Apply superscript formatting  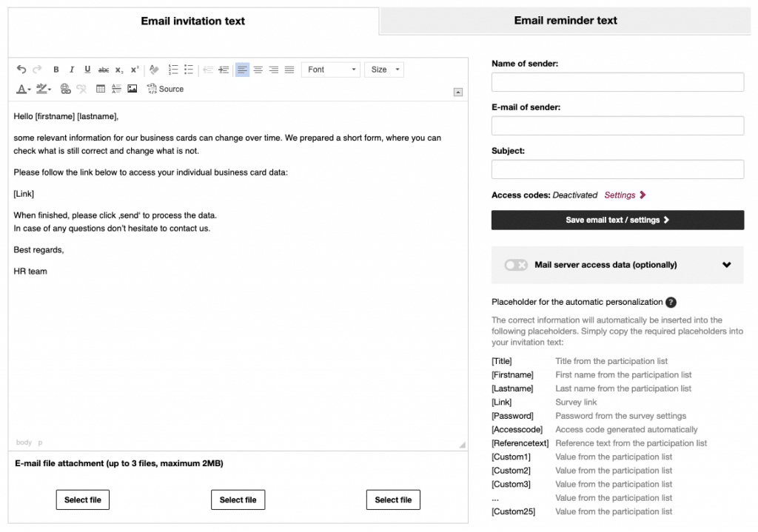[x=135, y=70]
